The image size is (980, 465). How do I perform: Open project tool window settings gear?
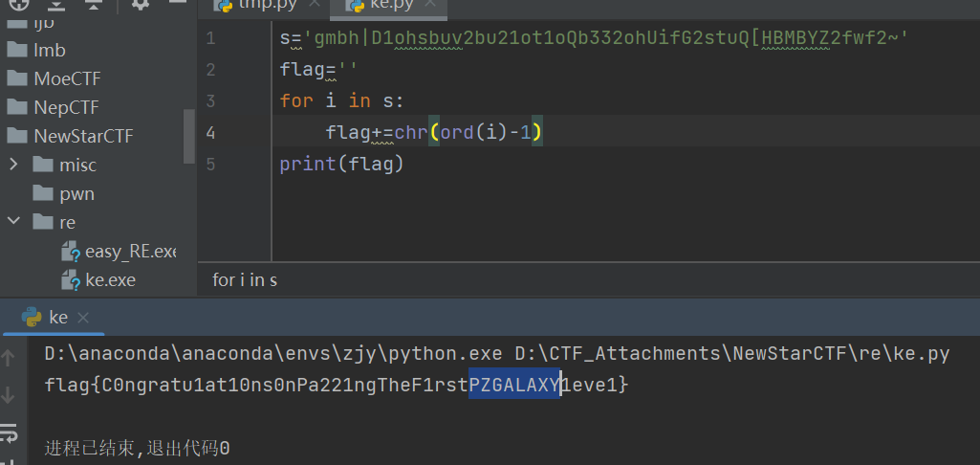pos(141,4)
